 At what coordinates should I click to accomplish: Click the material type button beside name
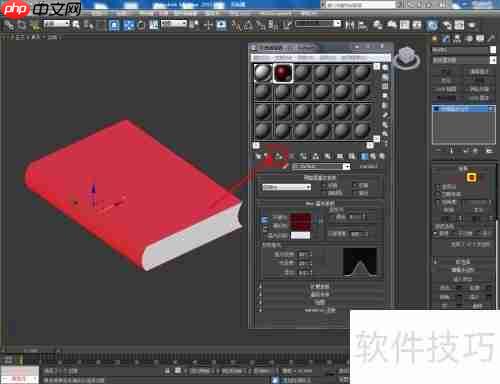coord(369,166)
